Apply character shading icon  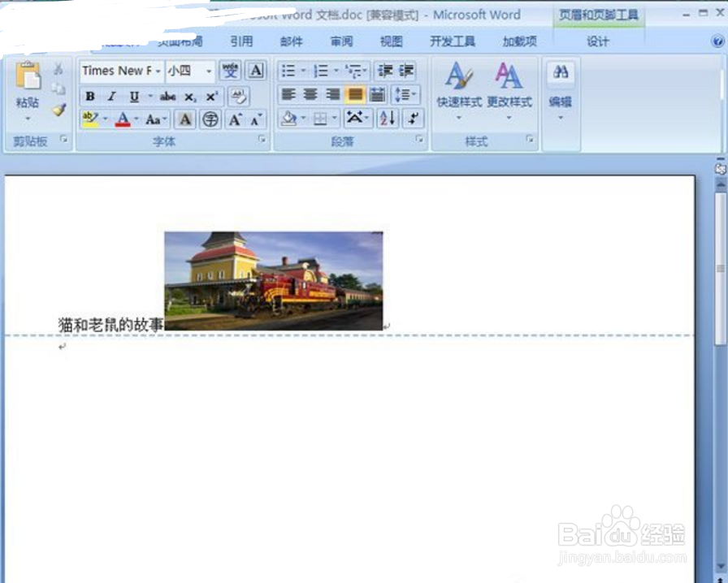(x=184, y=119)
